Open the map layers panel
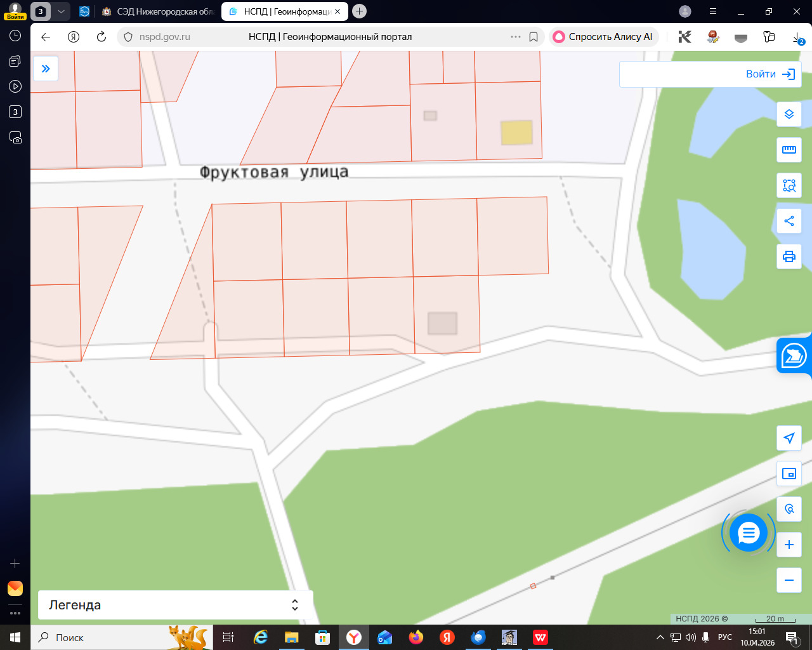The image size is (812, 650). (x=789, y=114)
